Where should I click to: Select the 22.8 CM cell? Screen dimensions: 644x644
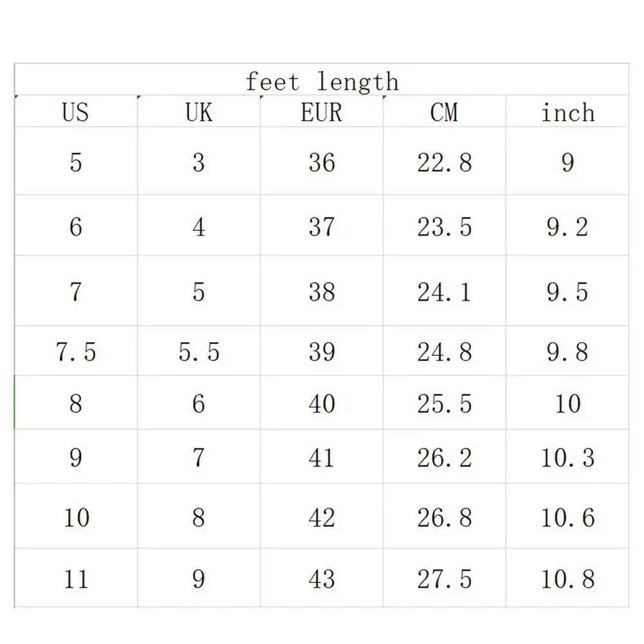pos(445,162)
